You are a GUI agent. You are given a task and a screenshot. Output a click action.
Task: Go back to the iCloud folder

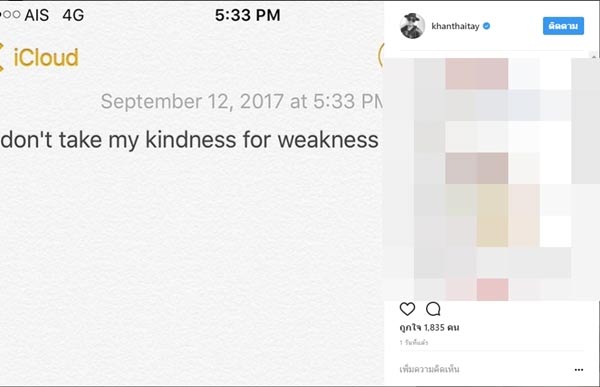(46, 58)
